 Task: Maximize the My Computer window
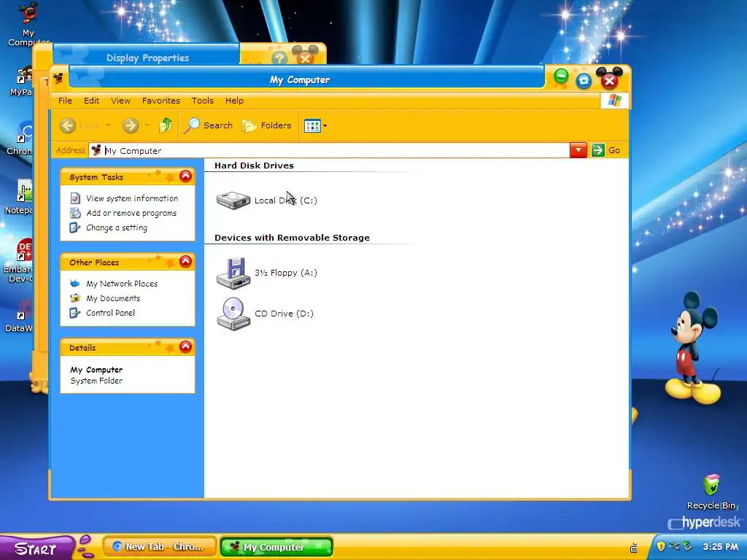point(584,81)
